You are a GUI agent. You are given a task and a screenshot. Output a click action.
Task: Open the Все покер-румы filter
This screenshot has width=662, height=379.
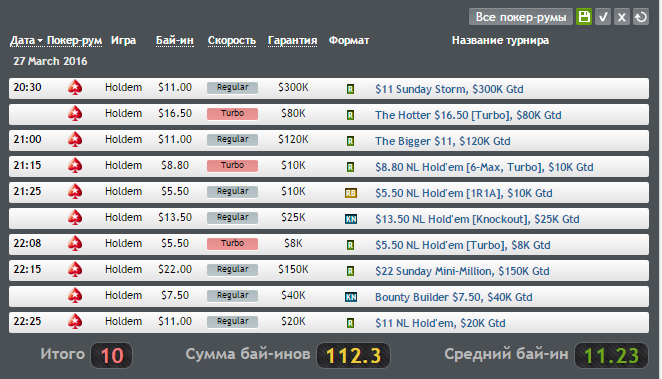(521, 17)
